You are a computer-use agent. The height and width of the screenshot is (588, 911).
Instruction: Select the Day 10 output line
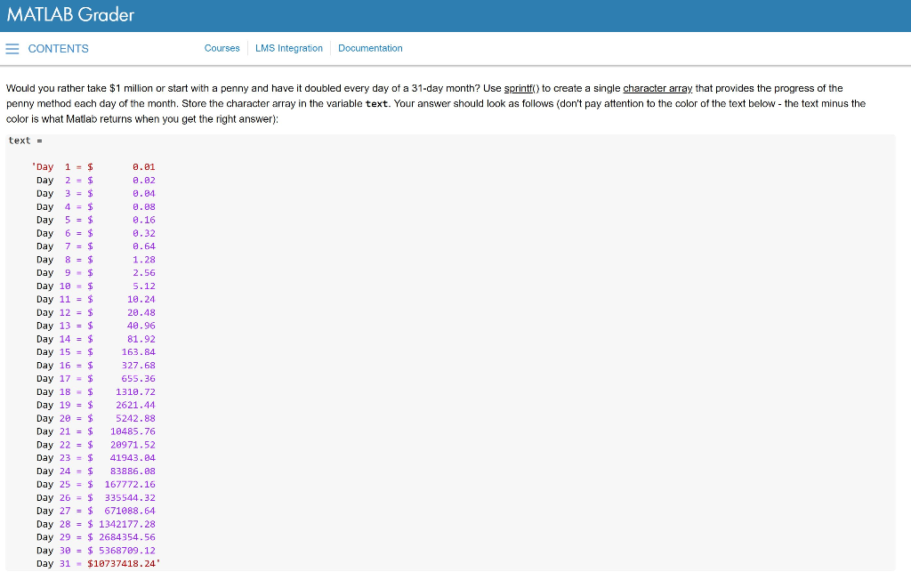tap(93, 286)
